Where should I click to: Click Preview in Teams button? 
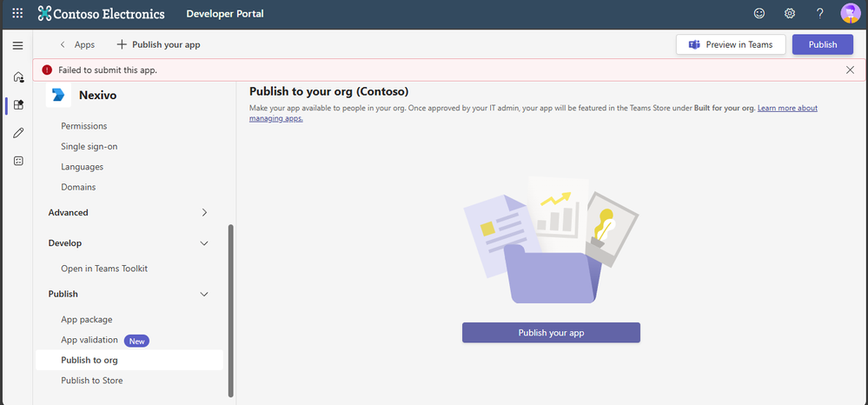point(731,45)
